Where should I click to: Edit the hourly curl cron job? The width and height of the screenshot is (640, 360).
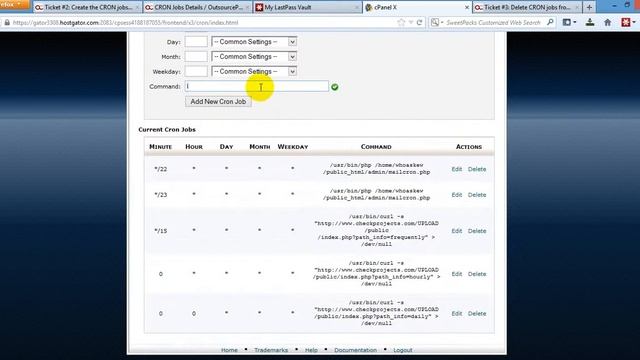click(457, 274)
